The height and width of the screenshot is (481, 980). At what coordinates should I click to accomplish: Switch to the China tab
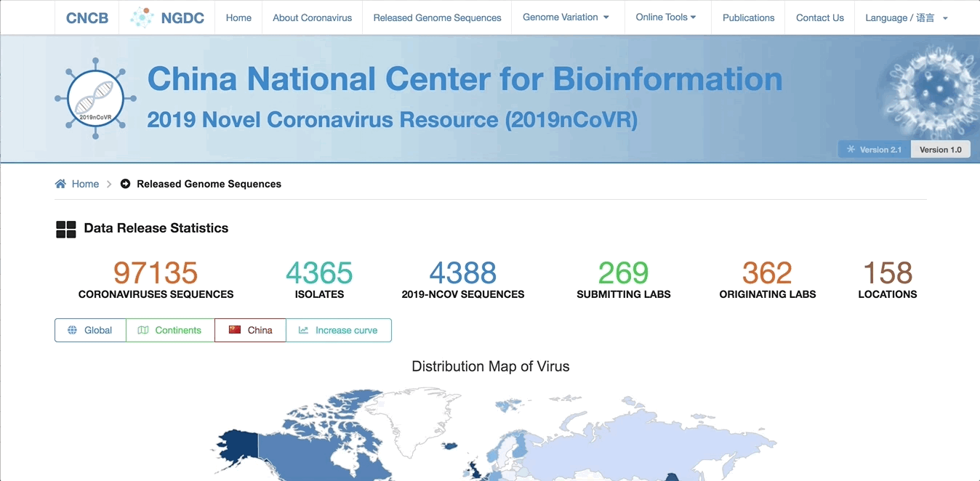click(x=250, y=330)
